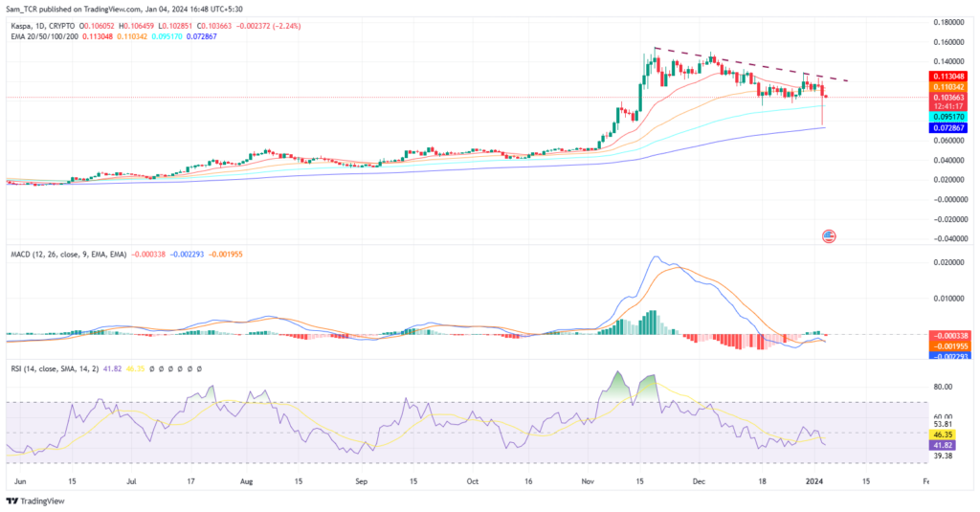Click the 2024 label on time axis
The image size is (980, 512).
pos(813,482)
